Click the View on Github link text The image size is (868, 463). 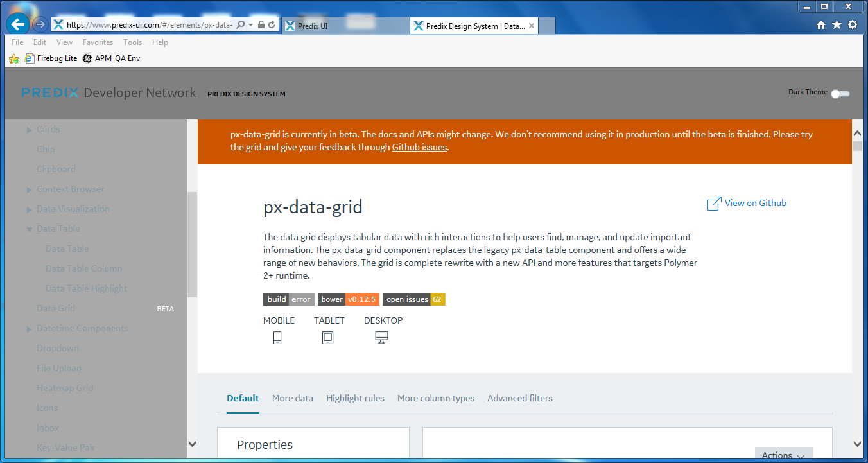756,203
